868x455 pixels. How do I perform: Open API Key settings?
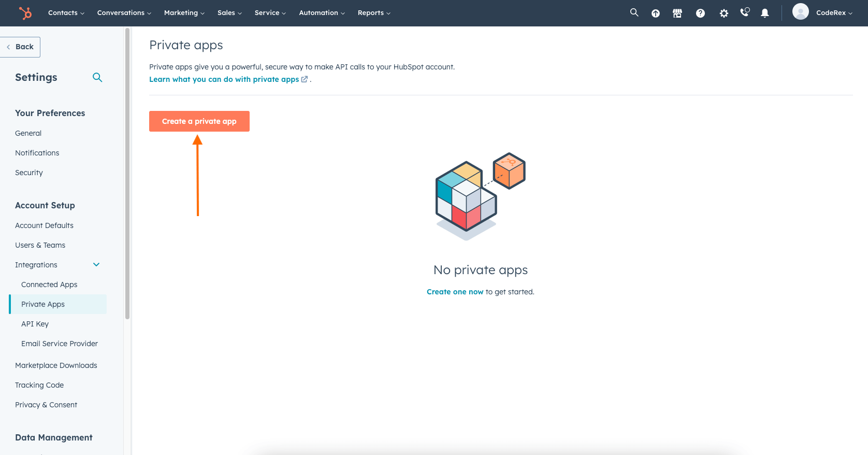tap(35, 324)
